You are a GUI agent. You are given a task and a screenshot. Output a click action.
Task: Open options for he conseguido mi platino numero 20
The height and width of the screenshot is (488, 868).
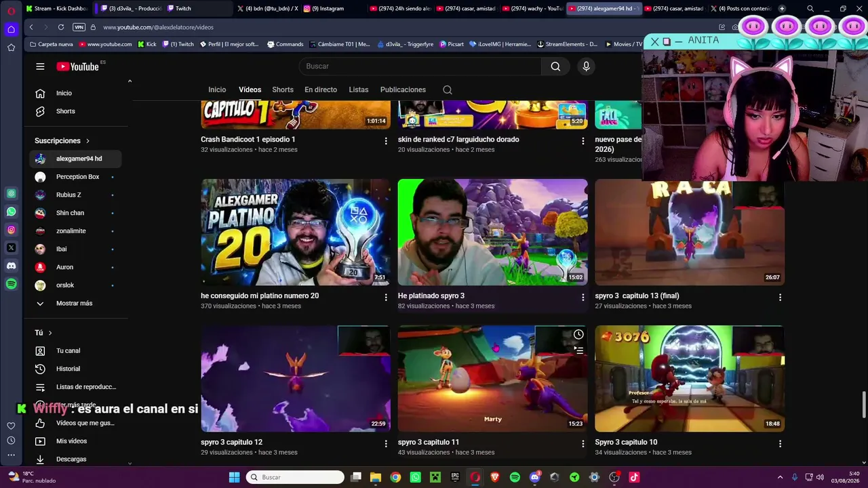tap(386, 297)
